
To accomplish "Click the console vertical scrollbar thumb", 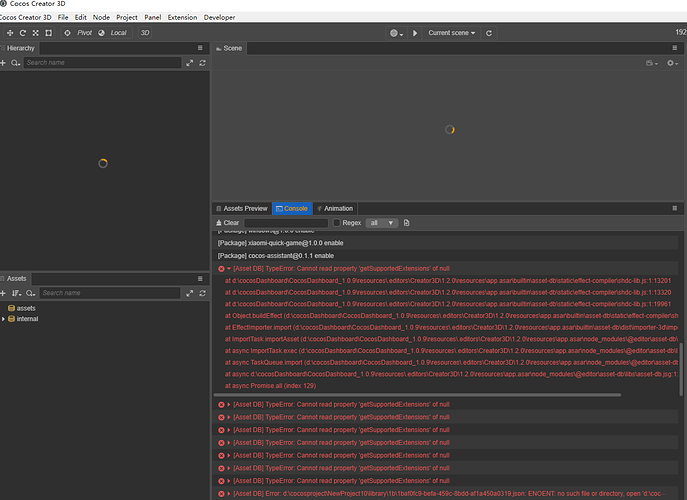I will click(681, 369).
